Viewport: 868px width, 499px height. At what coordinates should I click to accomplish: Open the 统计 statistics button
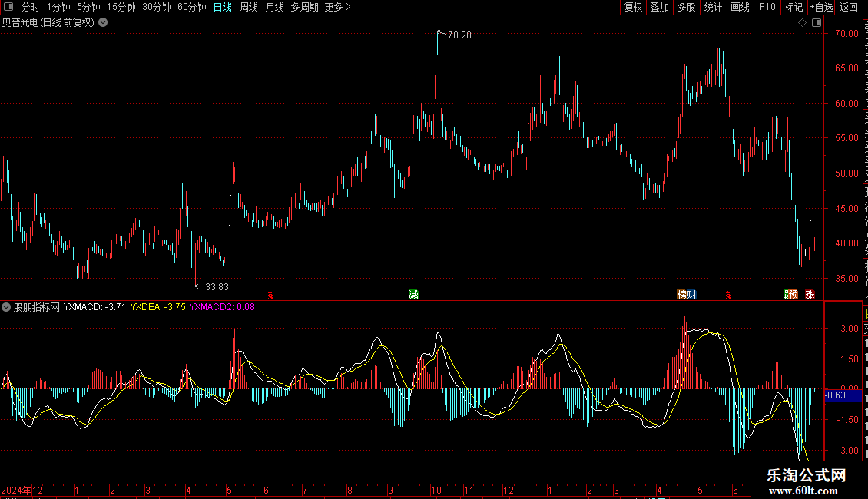713,7
